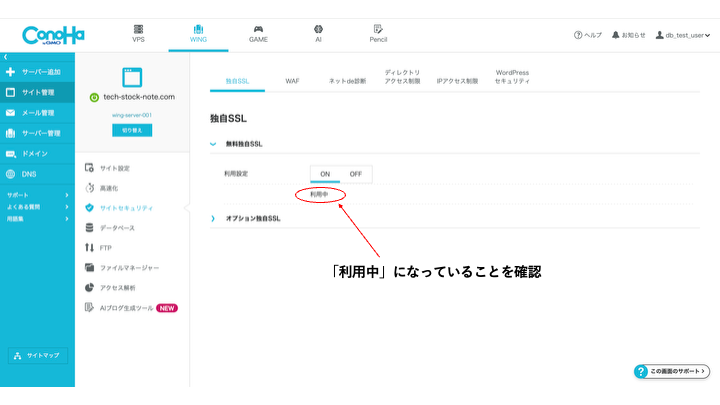Screen dimensions: 720x405
Task: Expand the オプション独自SSL section
Action: point(213,218)
